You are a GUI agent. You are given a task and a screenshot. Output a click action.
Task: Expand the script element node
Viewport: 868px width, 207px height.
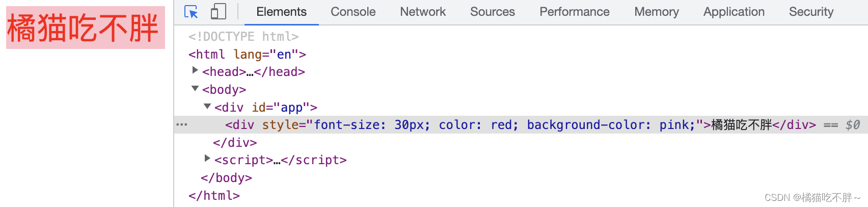(207, 159)
